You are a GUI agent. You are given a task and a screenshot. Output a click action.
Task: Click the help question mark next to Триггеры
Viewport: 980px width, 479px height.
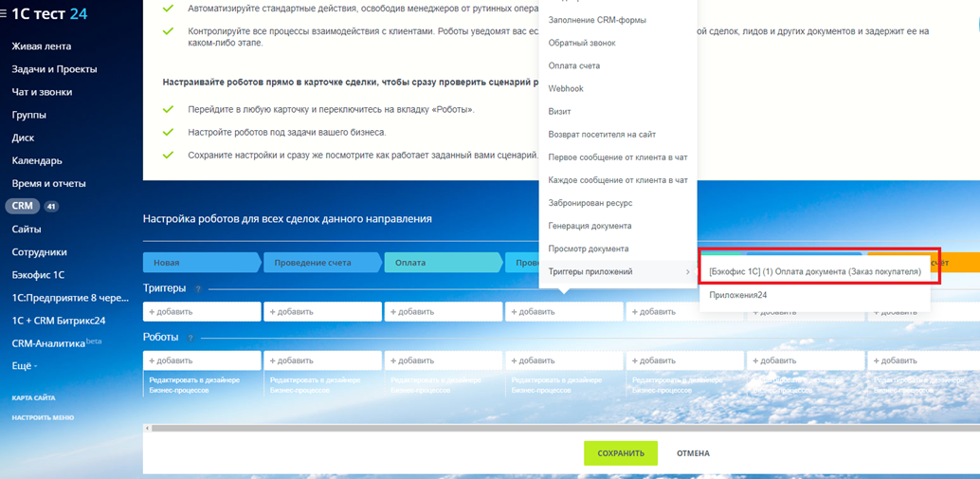coord(198,288)
